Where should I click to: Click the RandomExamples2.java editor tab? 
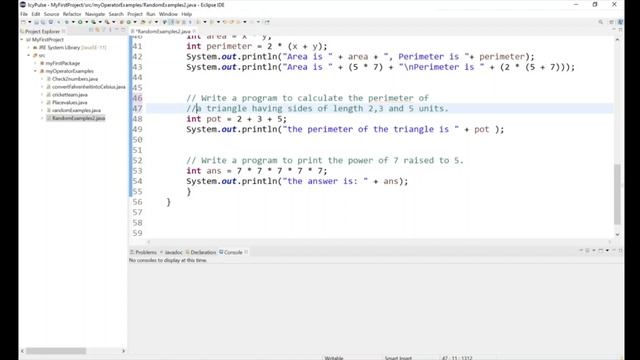(163, 31)
